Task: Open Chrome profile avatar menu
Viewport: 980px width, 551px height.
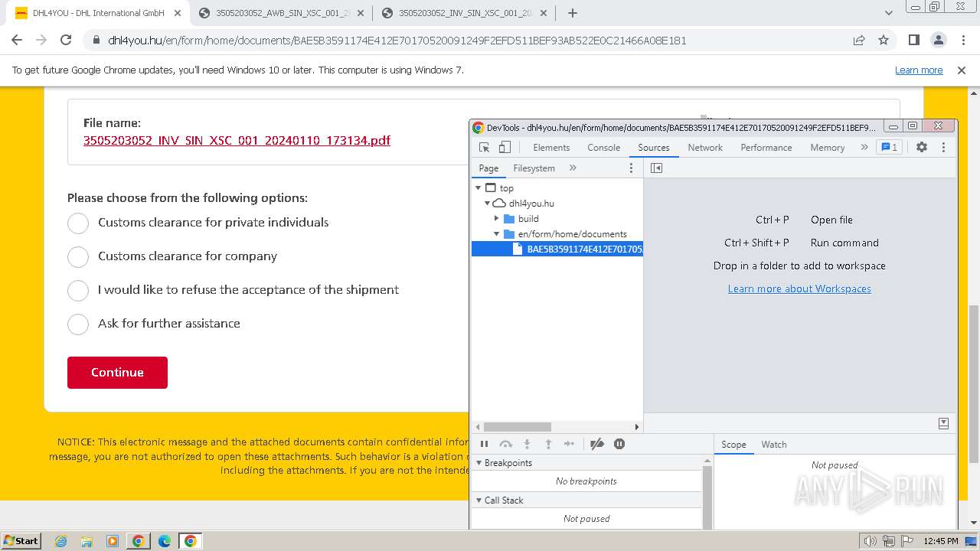Action: point(938,40)
